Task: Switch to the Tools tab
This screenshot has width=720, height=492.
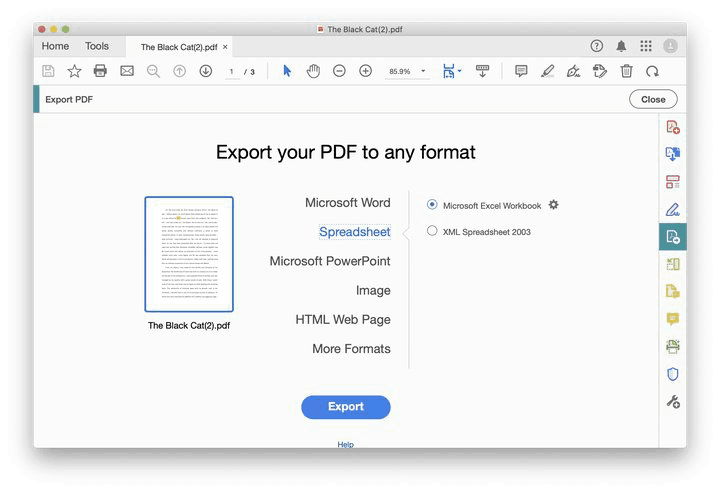Action: [97, 46]
